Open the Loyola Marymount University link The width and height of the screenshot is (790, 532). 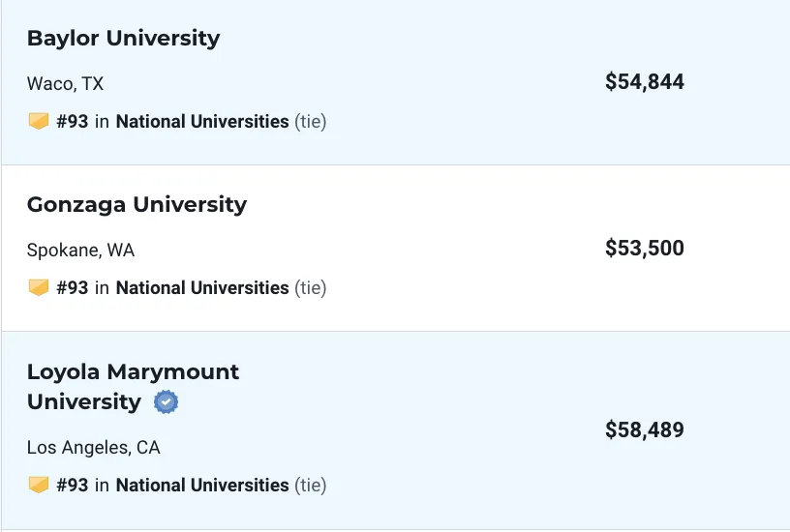pos(133,387)
